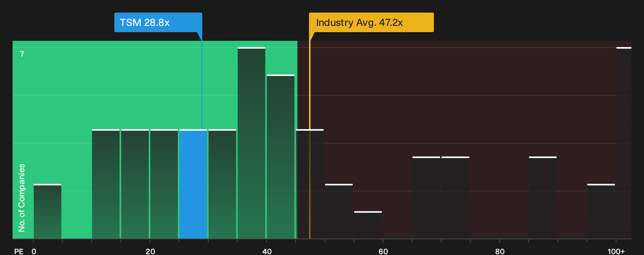Select the bar for PE 95 to 100
This screenshot has height=255, width=644.
pos(601,211)
